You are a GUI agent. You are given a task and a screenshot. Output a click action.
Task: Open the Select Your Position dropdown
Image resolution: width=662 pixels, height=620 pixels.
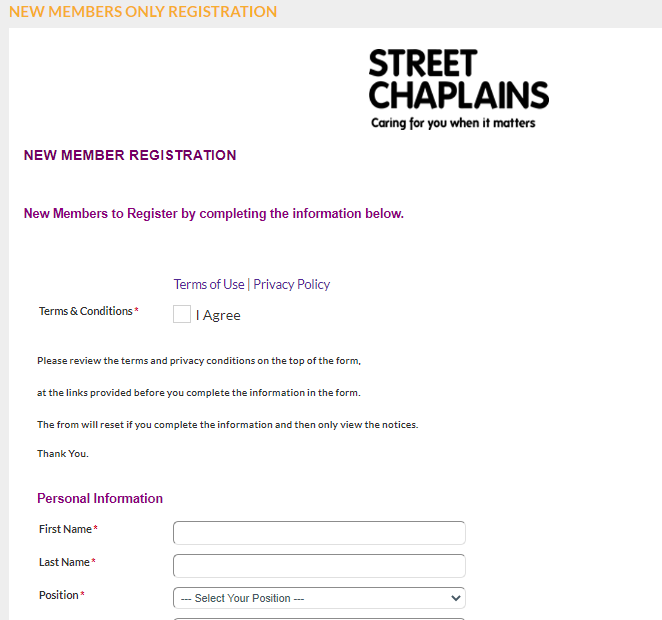coord(319,598)
